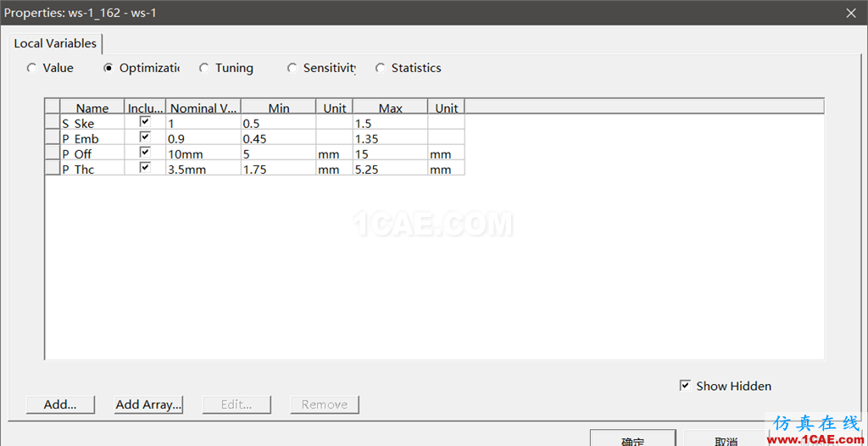
Task: Click the Min unit mm for P_Thc
Action: click(x=334, y=168)
